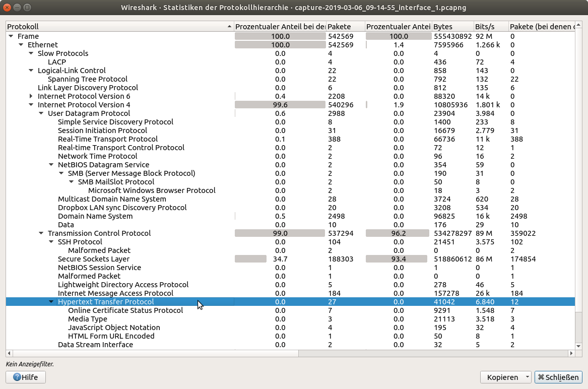
Task: Click the Schließen button
Action: [x=558, y=377]
